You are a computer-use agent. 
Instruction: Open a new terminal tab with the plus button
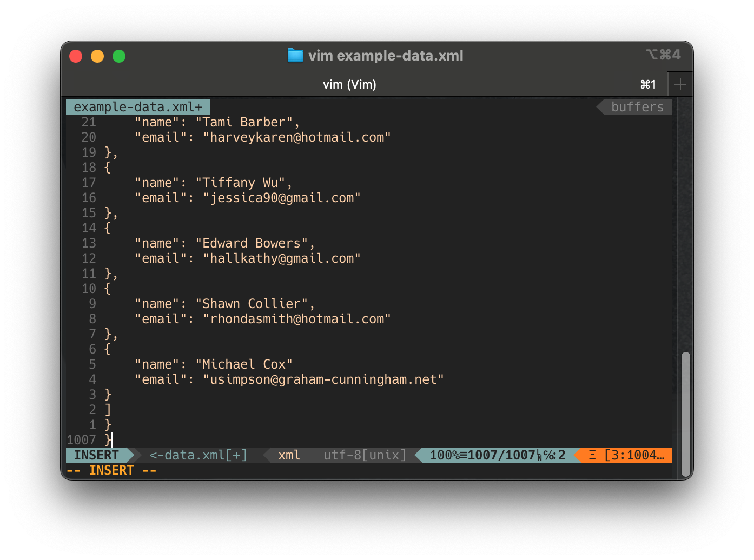(x=680, y=84)
